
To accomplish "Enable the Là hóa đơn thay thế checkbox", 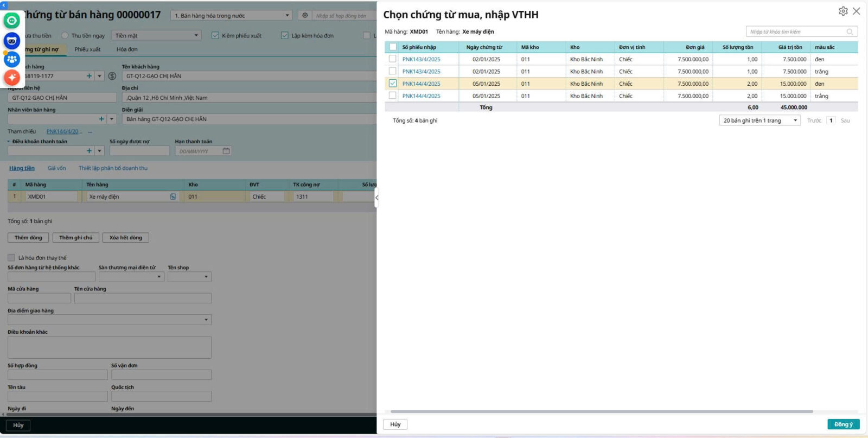I will 11,258.
